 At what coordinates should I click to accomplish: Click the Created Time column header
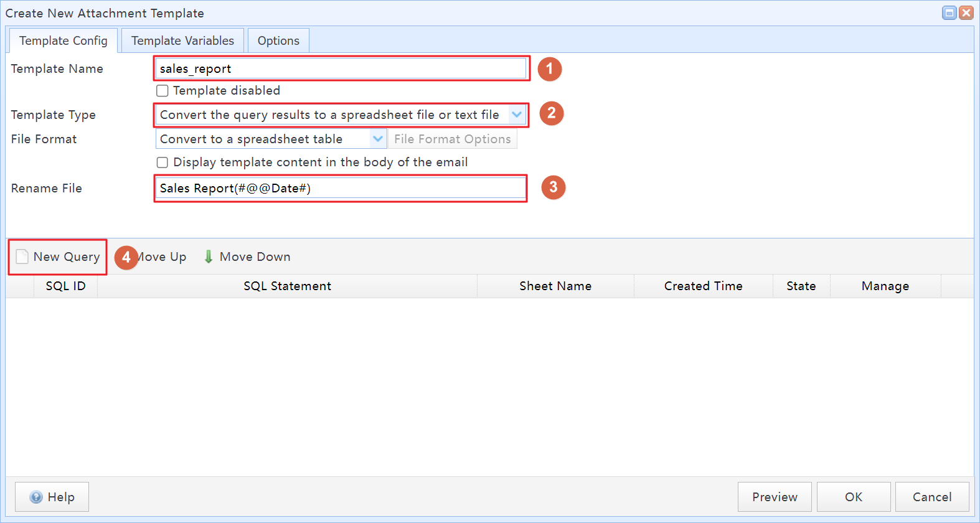[703, 286]
